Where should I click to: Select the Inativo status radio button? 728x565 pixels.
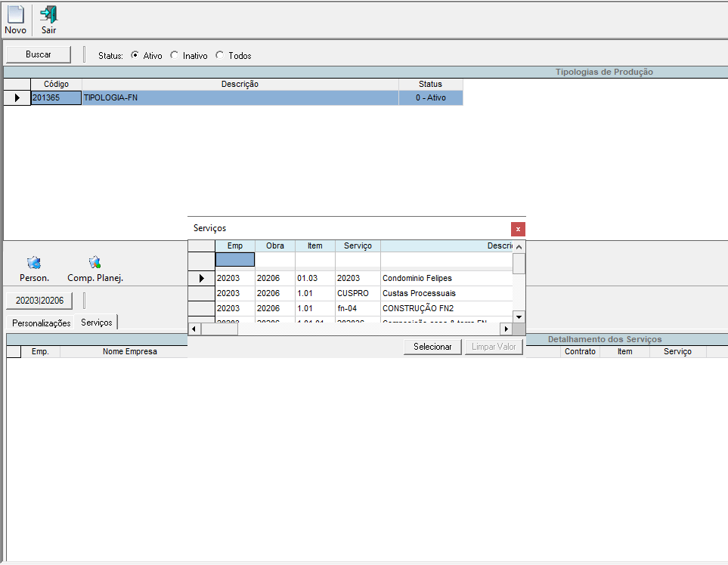pyautogui.click(x=175, y=55)
